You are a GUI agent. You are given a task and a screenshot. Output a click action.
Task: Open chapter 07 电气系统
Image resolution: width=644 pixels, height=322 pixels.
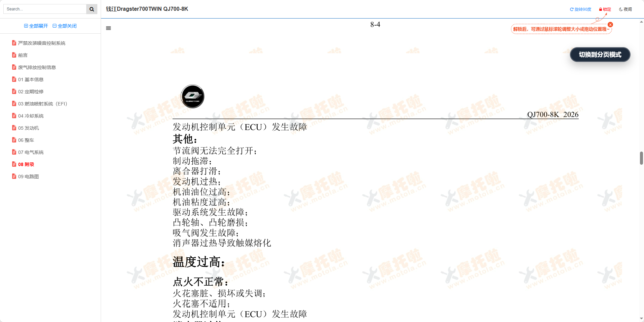pyautogui.click(x=31, y=152)
